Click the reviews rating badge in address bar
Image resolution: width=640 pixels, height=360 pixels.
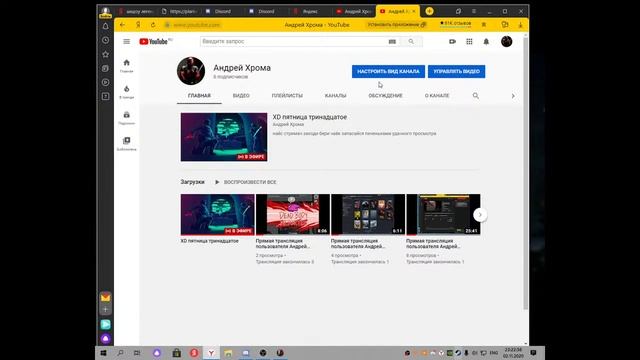(x=455, y=24)
